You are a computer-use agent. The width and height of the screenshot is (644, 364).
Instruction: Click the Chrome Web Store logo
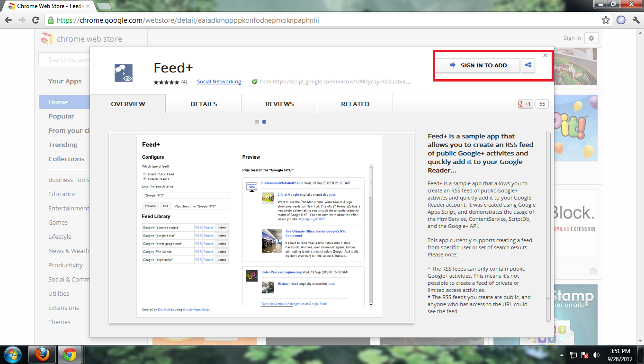click(46, 39)
